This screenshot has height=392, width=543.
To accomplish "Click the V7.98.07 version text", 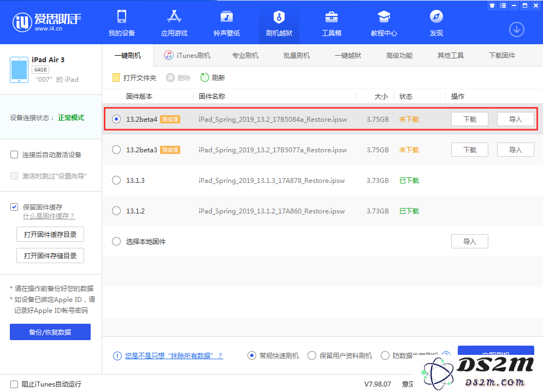I will click(x=377, y=384).
